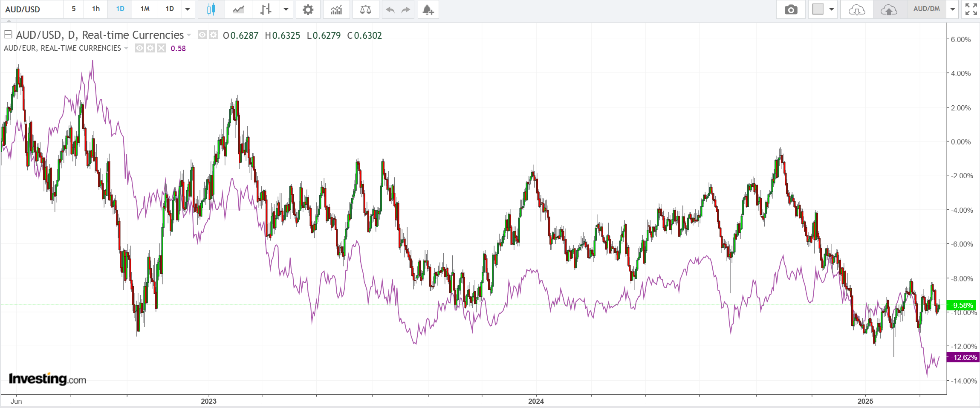The height and width of the screenshot is (408, 980).
Task: Open dropdown arrow next to AUD/DM
Action: (953, 9)
